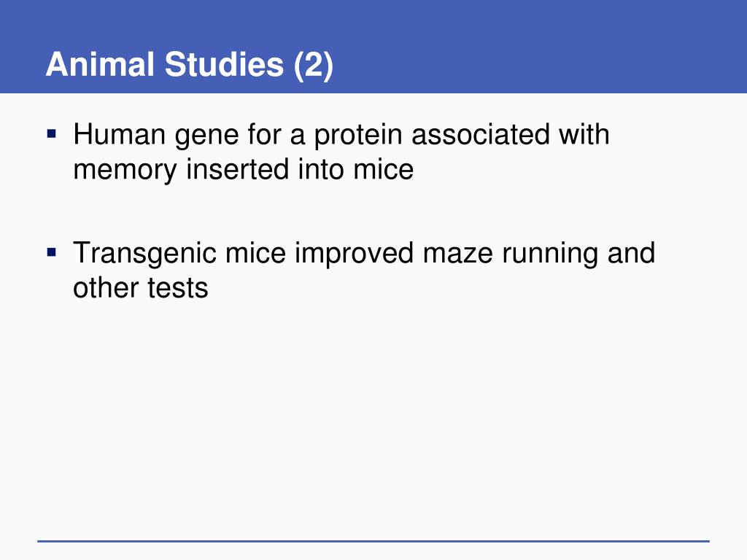Click the word 'Transgenic' in second bullet

[145, 253]
